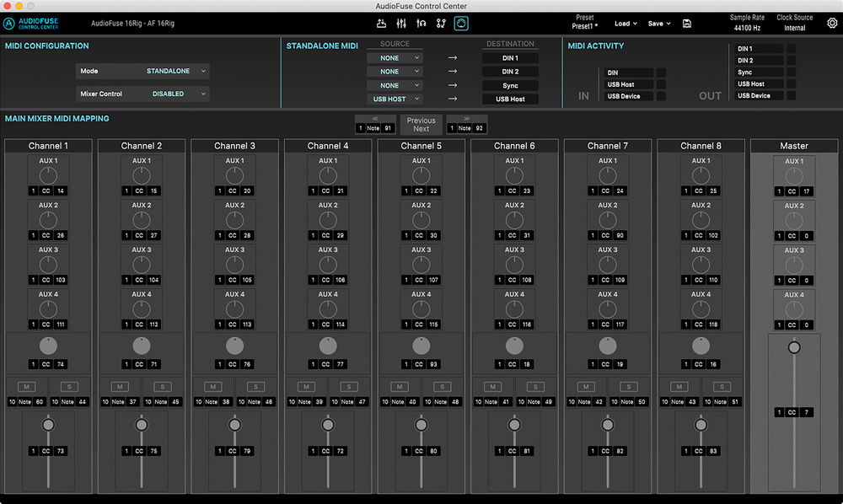Viewport: 843px width, 504px height.
Task: Click the DIN 1 destination button
Action: pos(510,58)
